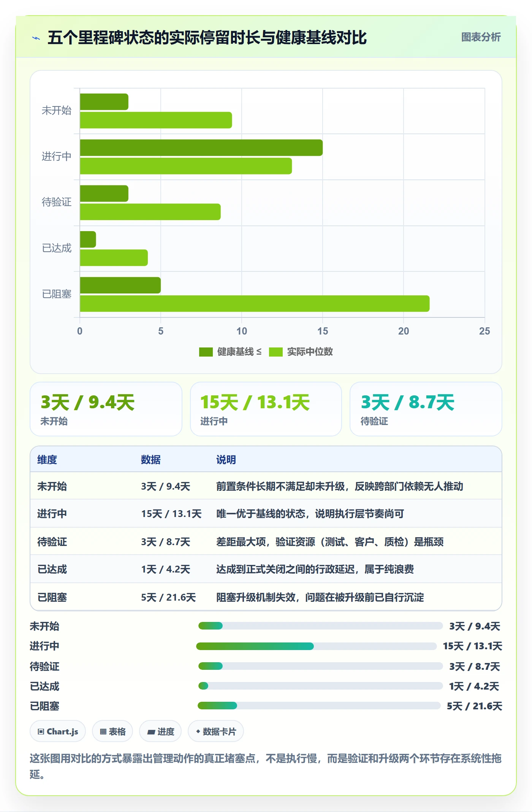The width and height of the screenshot is (532, 812).
Task: Select the 5天 / 21.6天 table cell
Action: (x=169, y=597)
